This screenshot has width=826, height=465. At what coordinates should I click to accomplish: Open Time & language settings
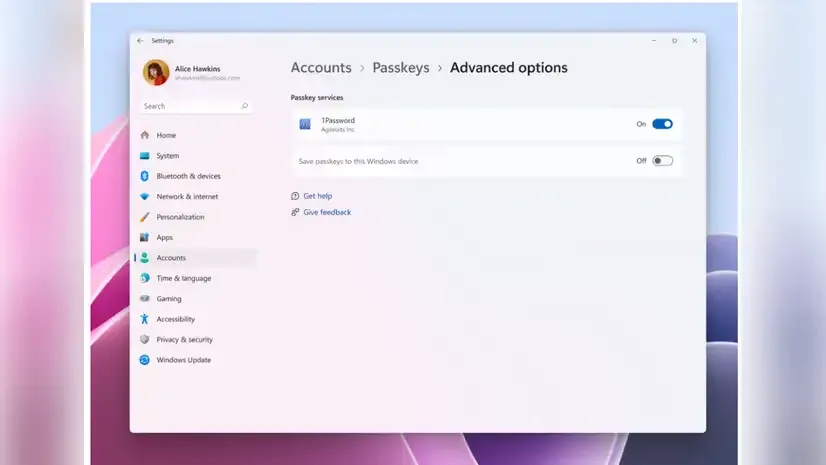tap(183, 278)
